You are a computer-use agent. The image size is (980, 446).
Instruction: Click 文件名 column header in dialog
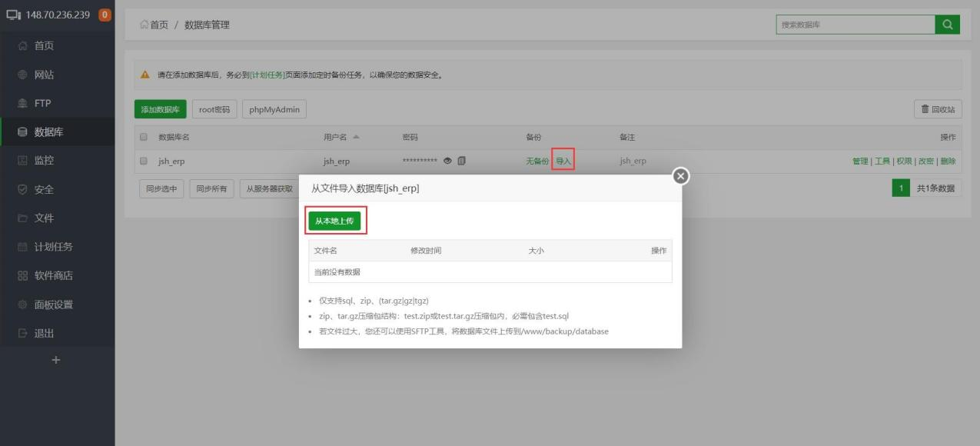326,251
